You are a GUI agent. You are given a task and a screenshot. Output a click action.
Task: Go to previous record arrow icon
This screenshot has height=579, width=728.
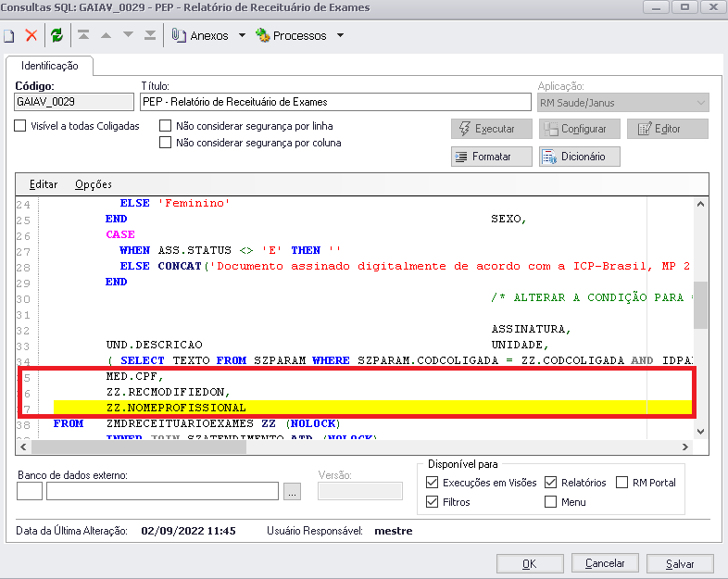(106, 36)
